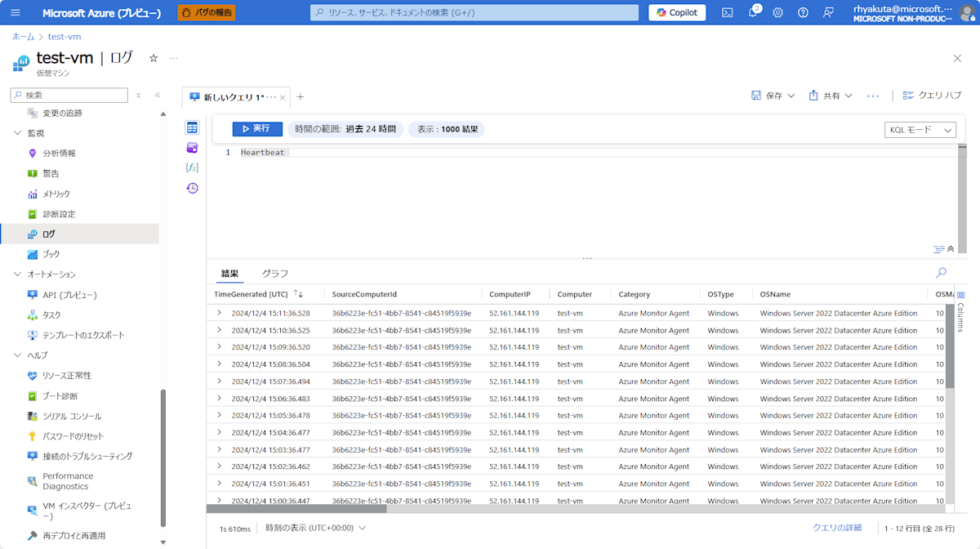
Task: Open シリアル コンソール in sidebar
Action: pos(72,416)
